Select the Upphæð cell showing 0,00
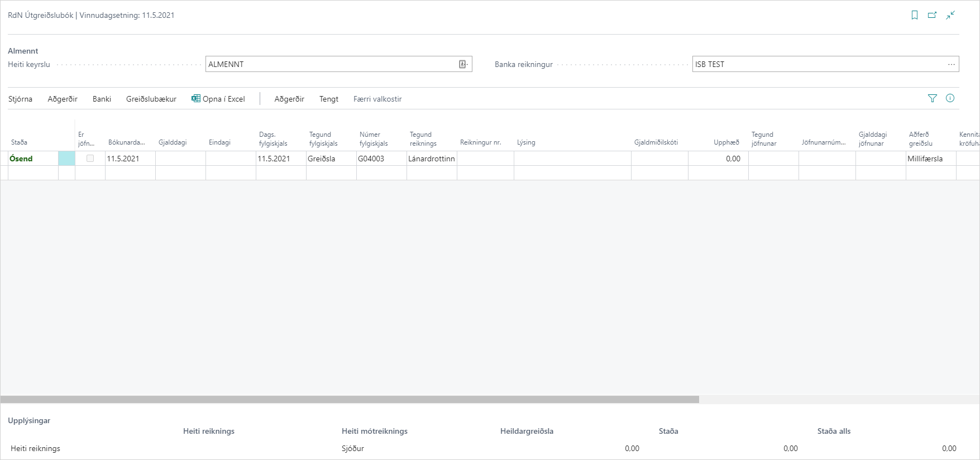 coord(718,159)
